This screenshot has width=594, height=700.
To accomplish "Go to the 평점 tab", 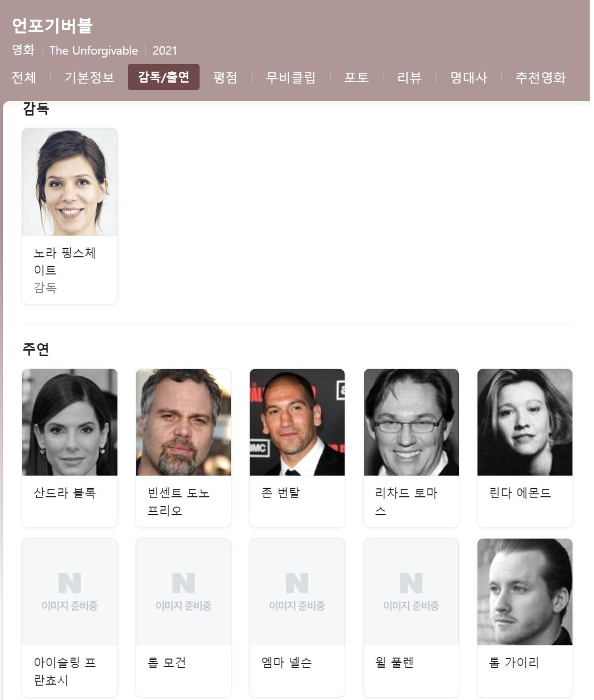I will (x=225, y=77).
